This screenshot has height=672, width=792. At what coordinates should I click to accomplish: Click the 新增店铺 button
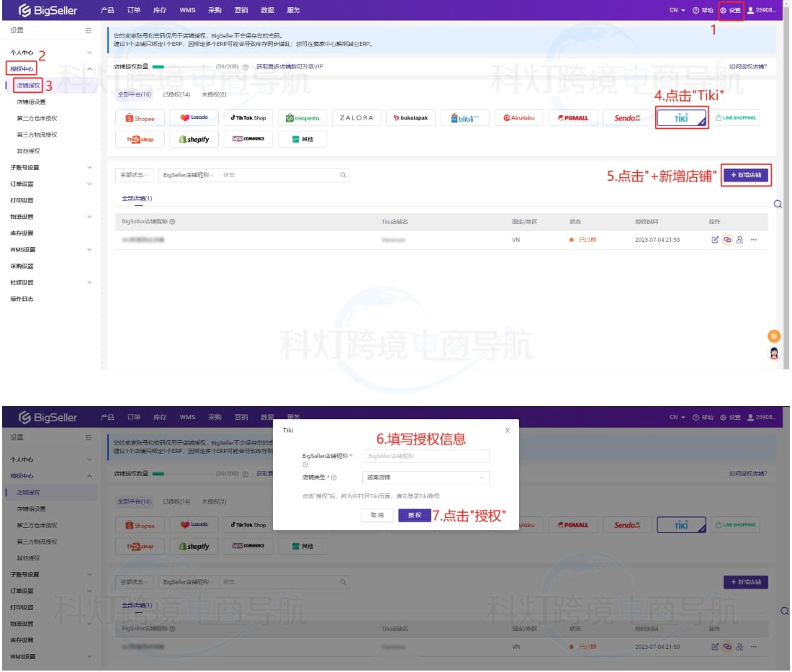pyautogui.click(x=744, y=174)
